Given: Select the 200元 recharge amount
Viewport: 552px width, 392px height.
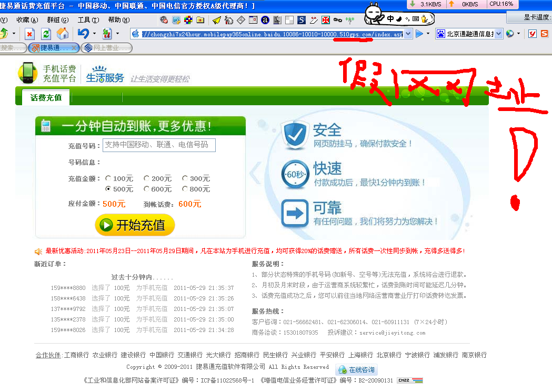Looking at the screenshot, I should 146,178.
